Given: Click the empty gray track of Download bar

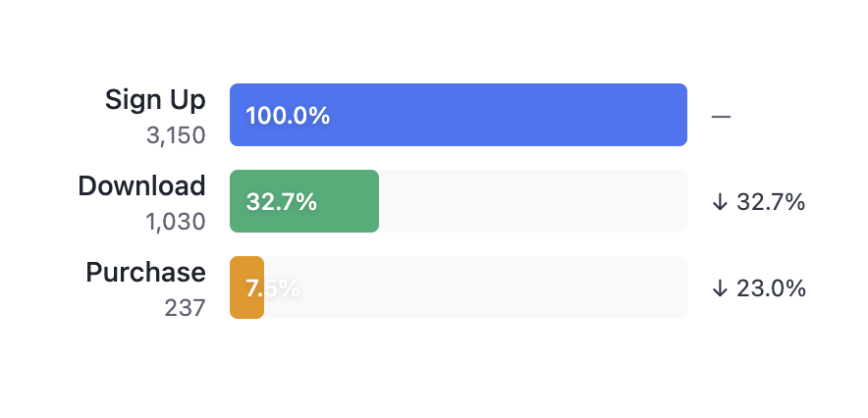Looking at the screenshot, I should [532, 201].
